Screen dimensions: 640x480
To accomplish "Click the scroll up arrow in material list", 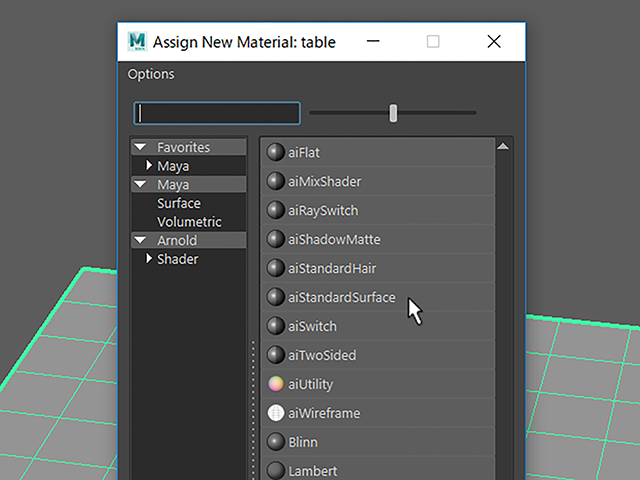I will point(503,146).
